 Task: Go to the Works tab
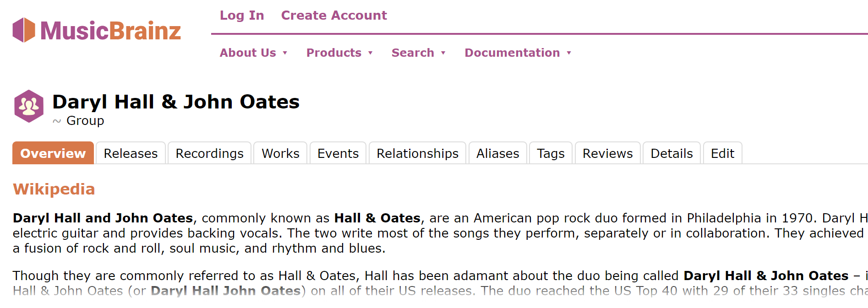click(280, 153)
